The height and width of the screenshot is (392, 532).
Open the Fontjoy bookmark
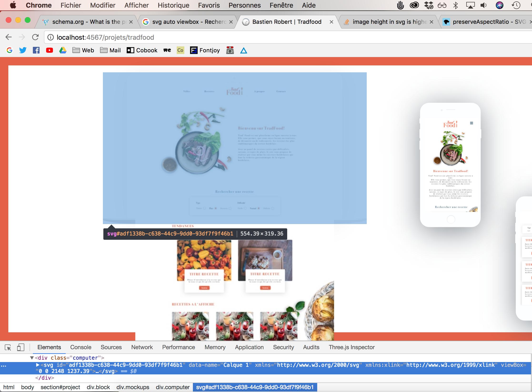click(x=205, y=50)
